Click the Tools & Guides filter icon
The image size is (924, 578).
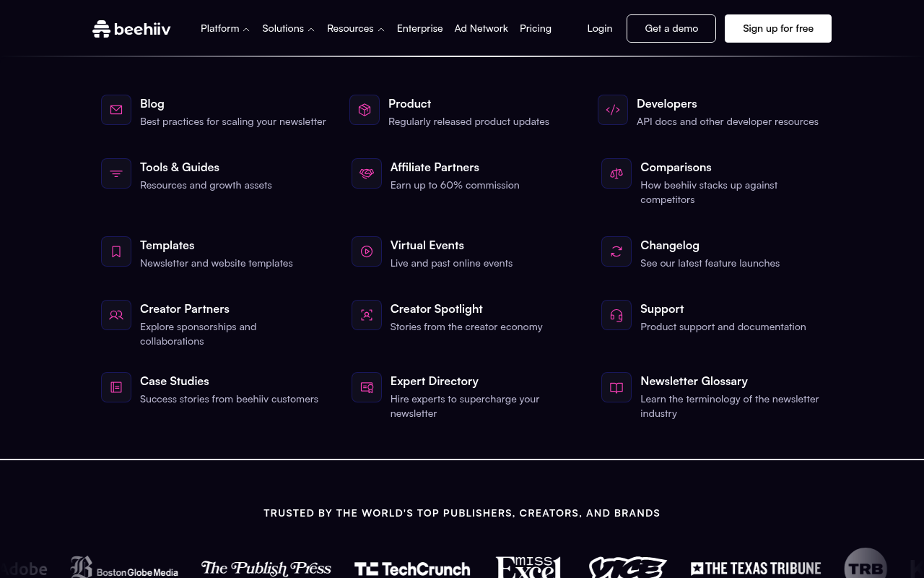click(x=116, y=173)
